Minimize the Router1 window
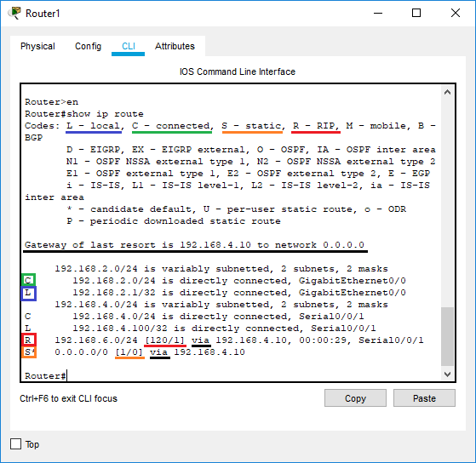 (378, 13)
